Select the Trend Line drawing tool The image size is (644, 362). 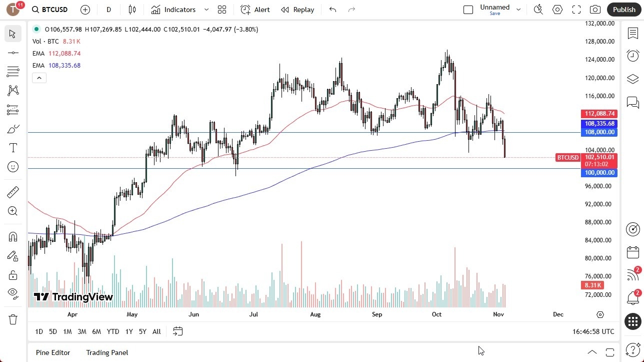click(x=12, y=52)
